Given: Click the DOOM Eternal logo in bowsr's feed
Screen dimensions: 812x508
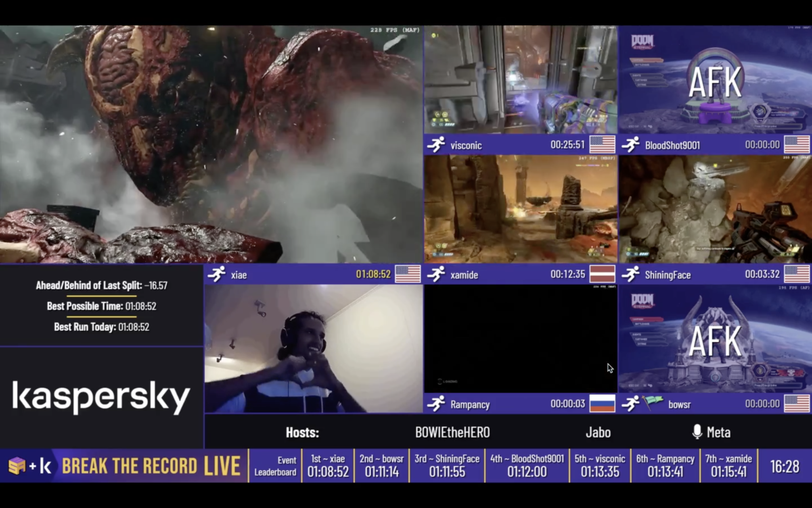Looking at the screenshot, I should [x=642, y=301].
